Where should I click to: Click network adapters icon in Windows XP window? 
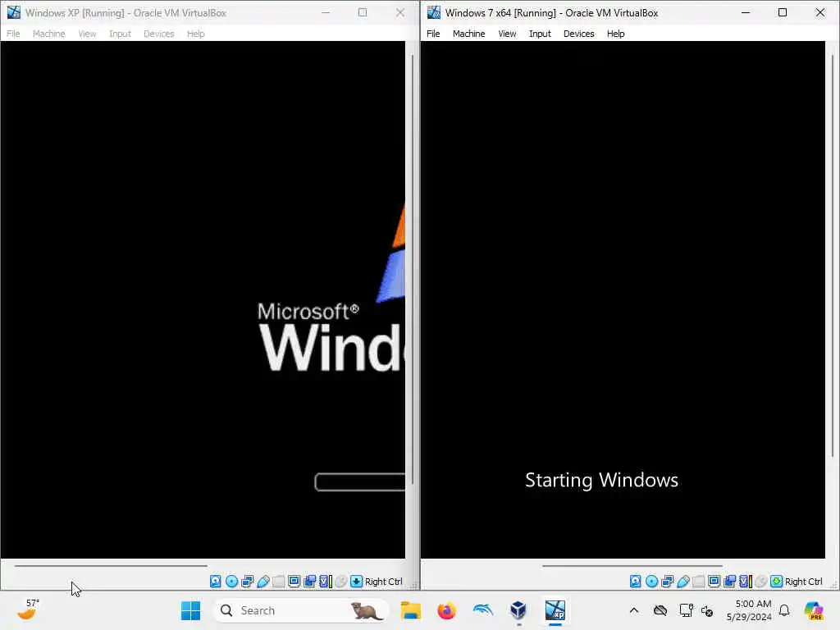click(247, 582)
